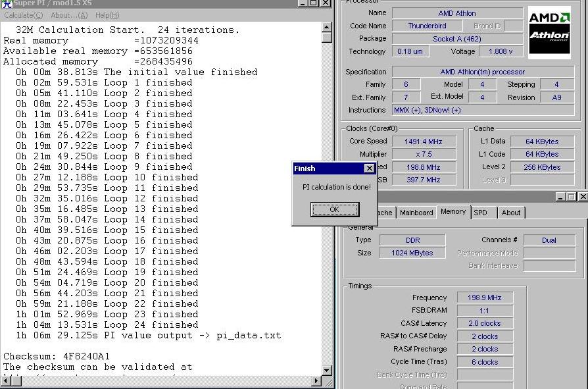Click the FSB:DRAM ratio value 1:1
The height and width of the screenshot is (389, 588).
coord(485,311)
